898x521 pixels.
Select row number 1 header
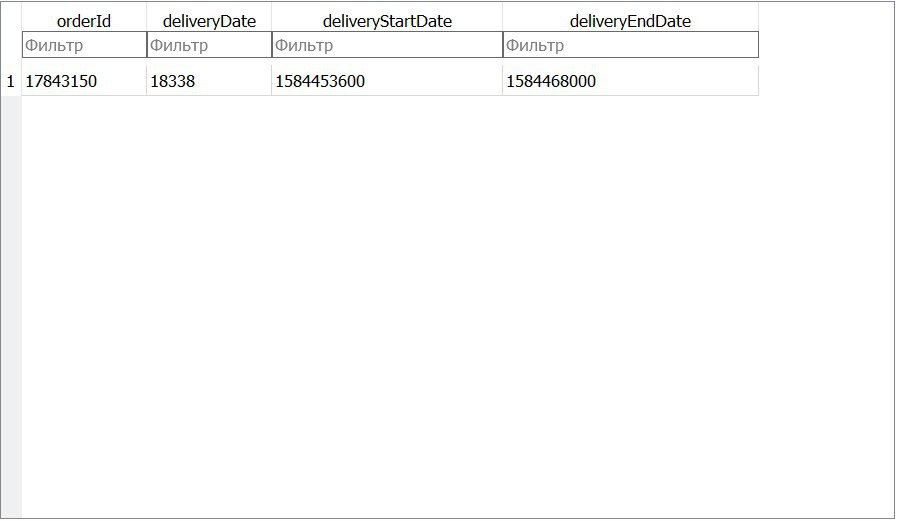click(x=10, y=81)
